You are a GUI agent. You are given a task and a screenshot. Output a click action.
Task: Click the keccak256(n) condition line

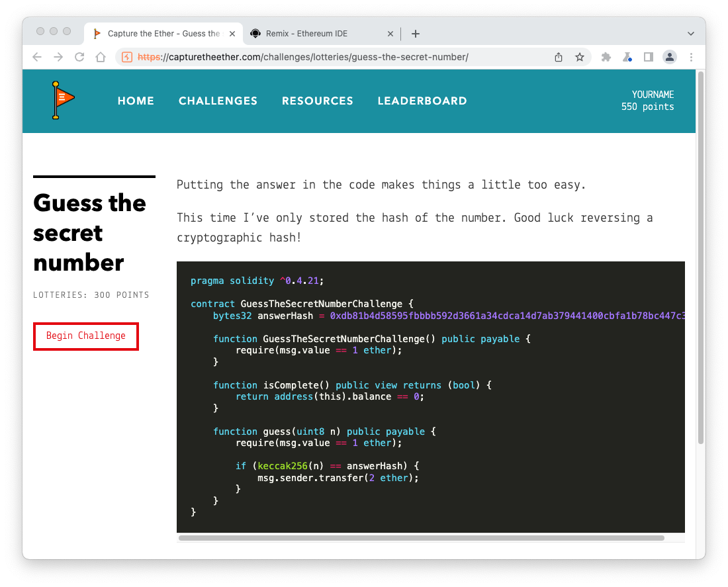[328, 466]
